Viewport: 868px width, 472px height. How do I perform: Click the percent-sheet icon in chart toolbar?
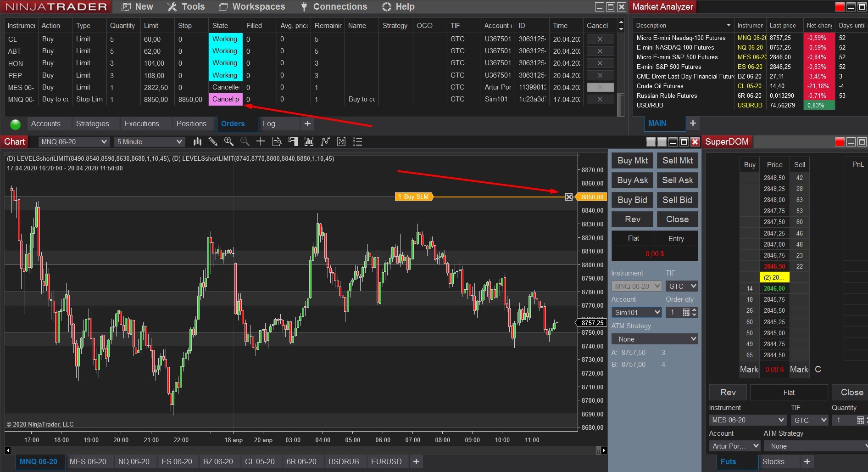341,142
